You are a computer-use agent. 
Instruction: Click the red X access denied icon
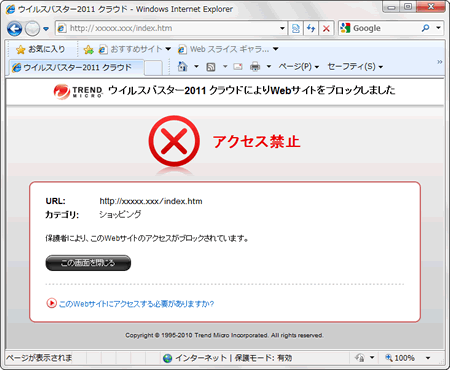click(x=174, y=141)
